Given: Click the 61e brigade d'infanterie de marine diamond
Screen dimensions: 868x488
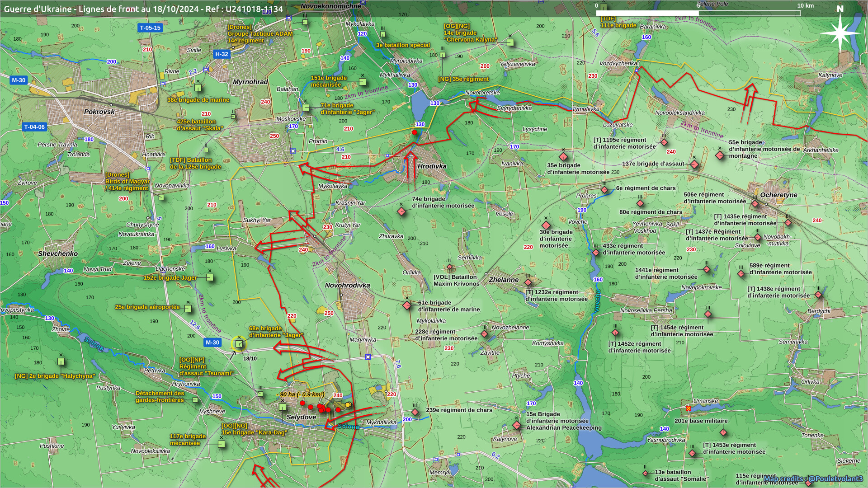Looking at the screenshot, I should 407,305.
